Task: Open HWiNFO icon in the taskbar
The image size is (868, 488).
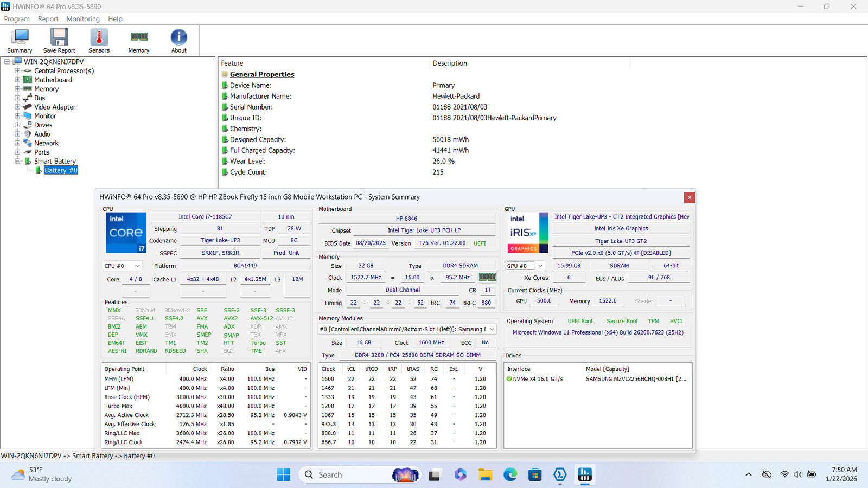Action: coord(584,475)
